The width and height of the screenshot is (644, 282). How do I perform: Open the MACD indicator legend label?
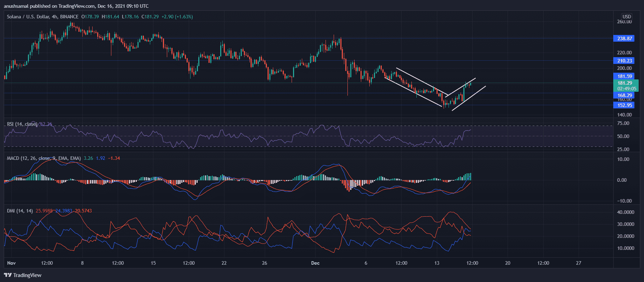click(43, 158)
